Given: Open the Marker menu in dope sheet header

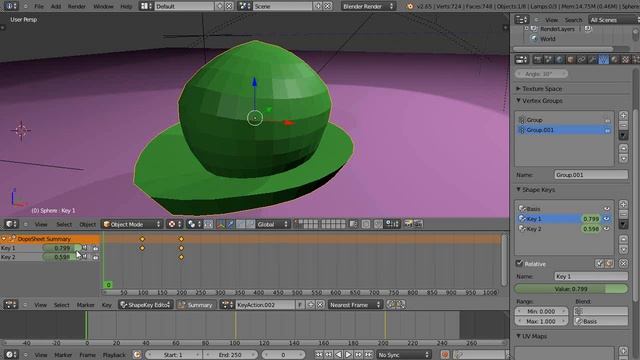Looking at the screenshot, I should 85,305.
